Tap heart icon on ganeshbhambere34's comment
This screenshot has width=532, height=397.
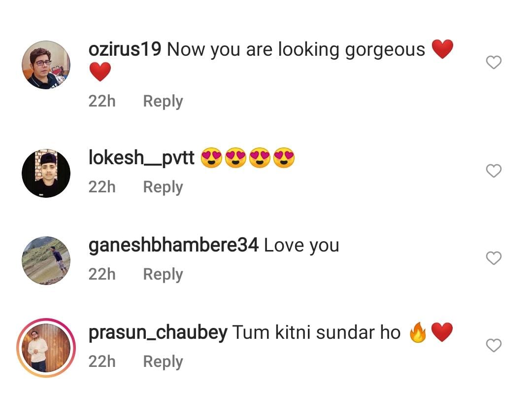[x=494, y=258]
